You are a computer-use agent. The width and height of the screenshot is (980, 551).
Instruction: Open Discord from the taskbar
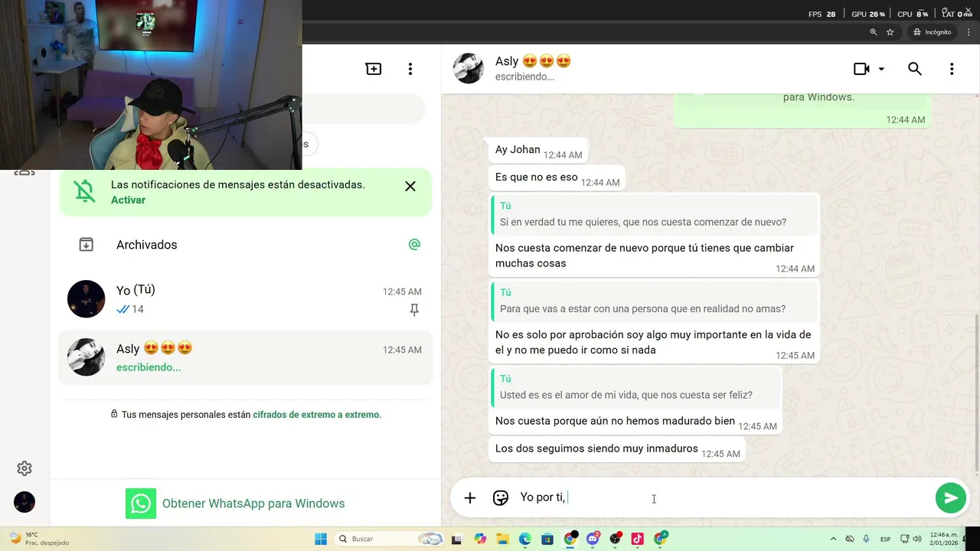tap(593, 539)
